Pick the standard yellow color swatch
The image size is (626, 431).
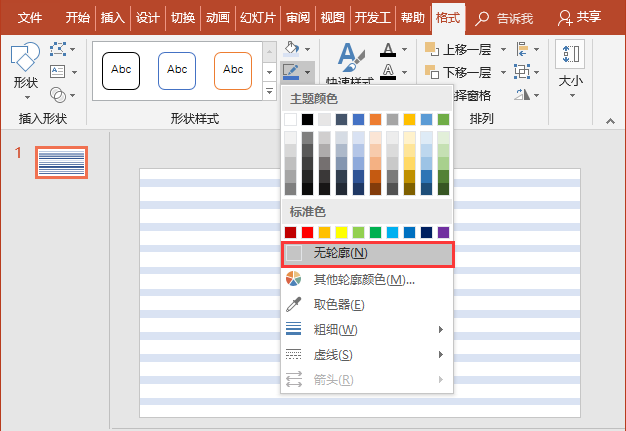(341, 232)
